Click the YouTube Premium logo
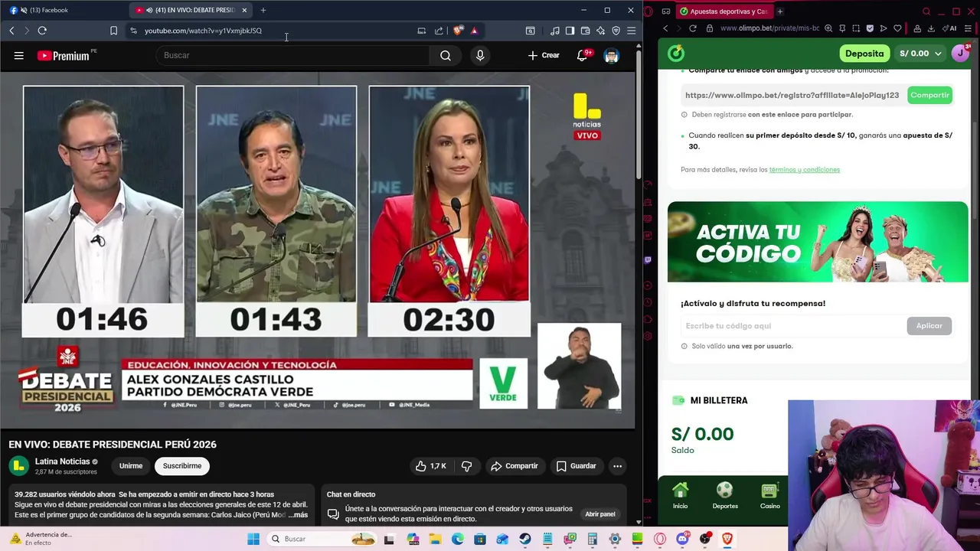 point(63,55)
